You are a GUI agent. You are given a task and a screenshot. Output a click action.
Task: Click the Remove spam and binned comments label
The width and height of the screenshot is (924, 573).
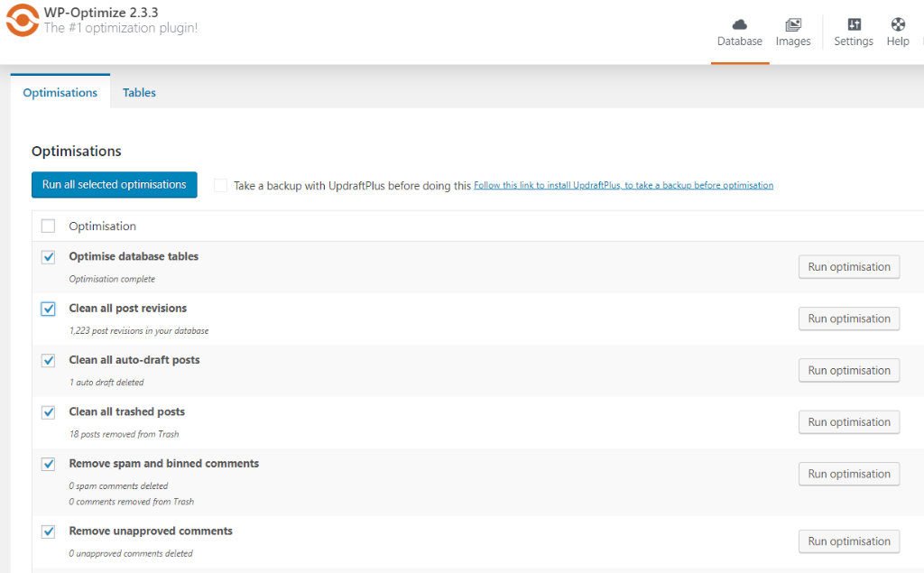click(164, 463)
